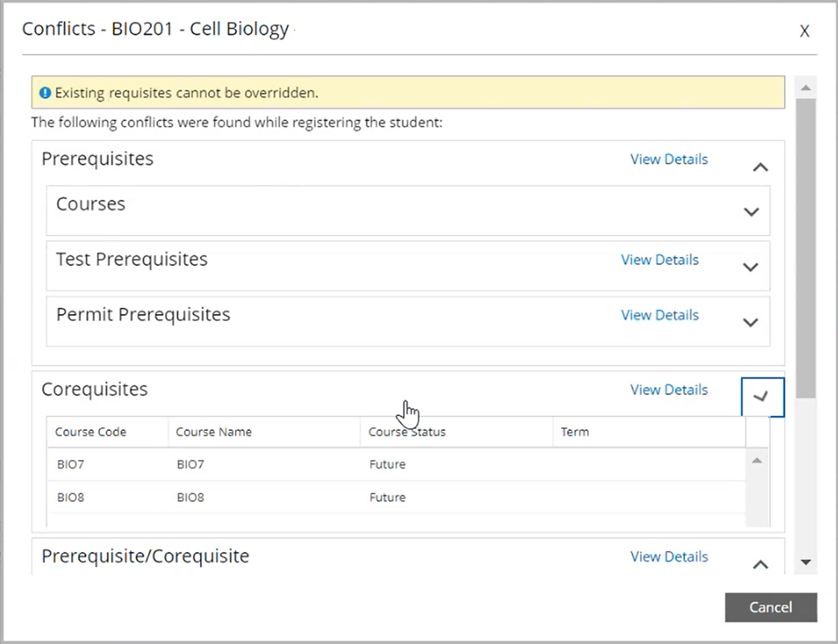Expand the Permit Prerequisites section

point(750,322)
